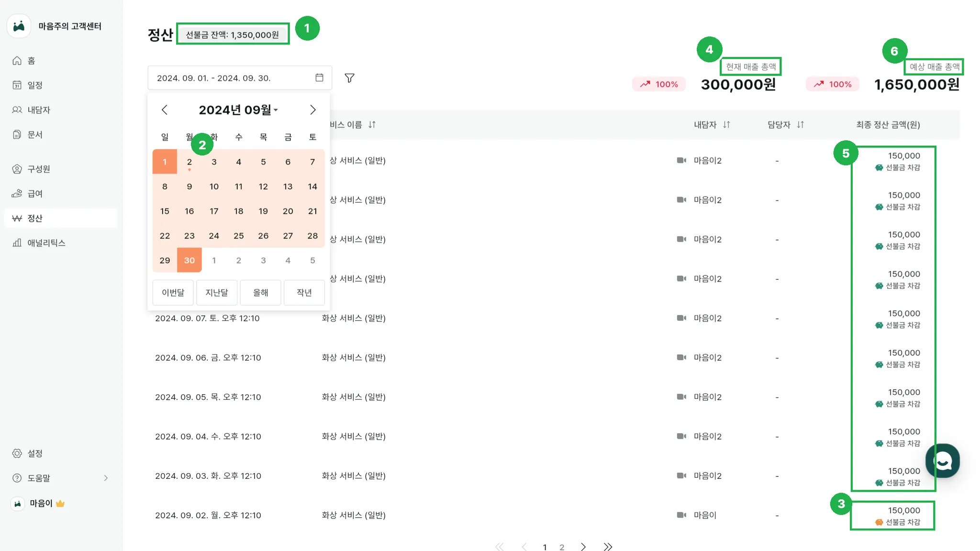
Task: Open the chat support bubble
Action: click(x=942, y=461)
